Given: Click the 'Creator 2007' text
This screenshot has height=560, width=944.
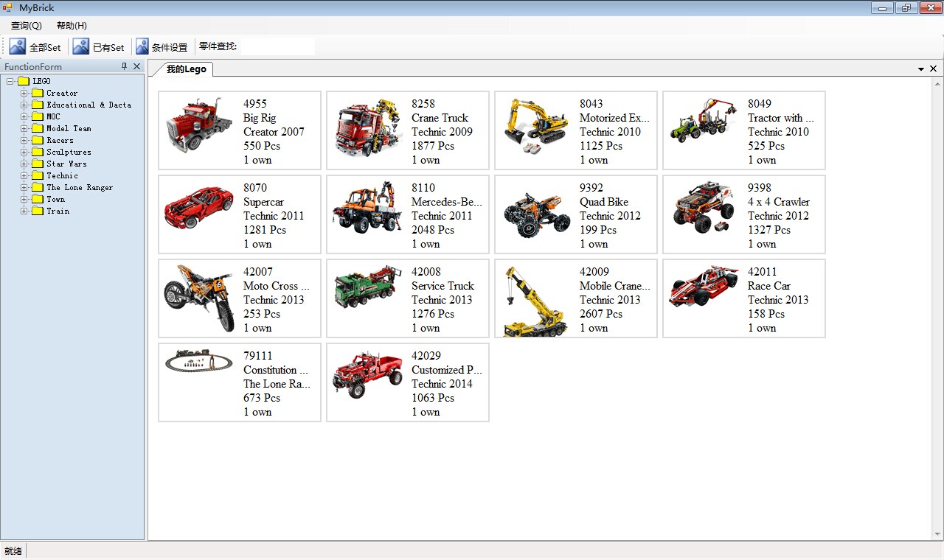Looking at the screenshot, I should pos(274,132).
